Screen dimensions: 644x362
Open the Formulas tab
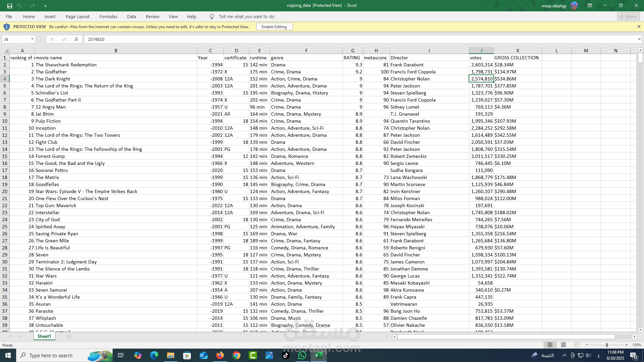[108, 16]
